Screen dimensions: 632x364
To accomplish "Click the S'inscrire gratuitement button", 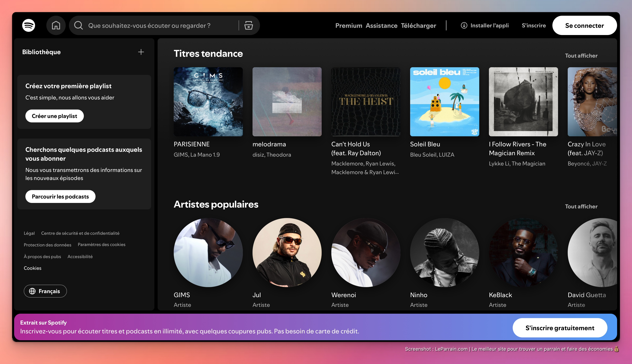I will point(560,328).
